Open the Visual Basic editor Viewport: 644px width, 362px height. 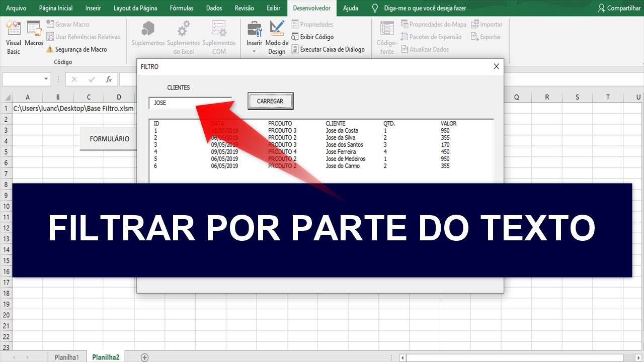(x=14, y=38)
